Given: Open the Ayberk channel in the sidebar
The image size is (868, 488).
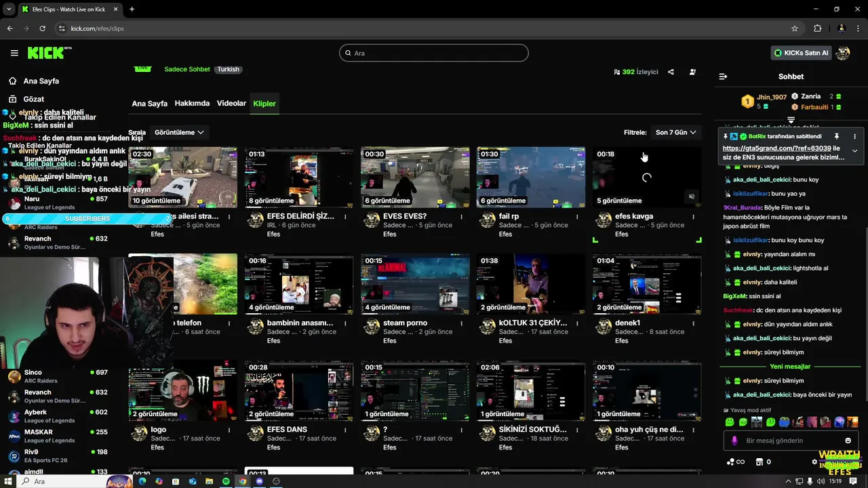Looking at the screenshot, I should [x=58, y=416].
